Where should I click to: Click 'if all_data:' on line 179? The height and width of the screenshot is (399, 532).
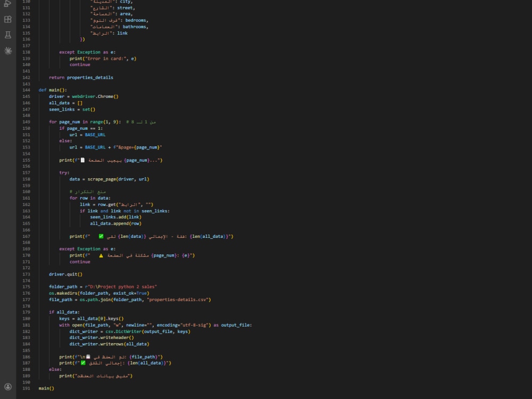click(64, 312)
